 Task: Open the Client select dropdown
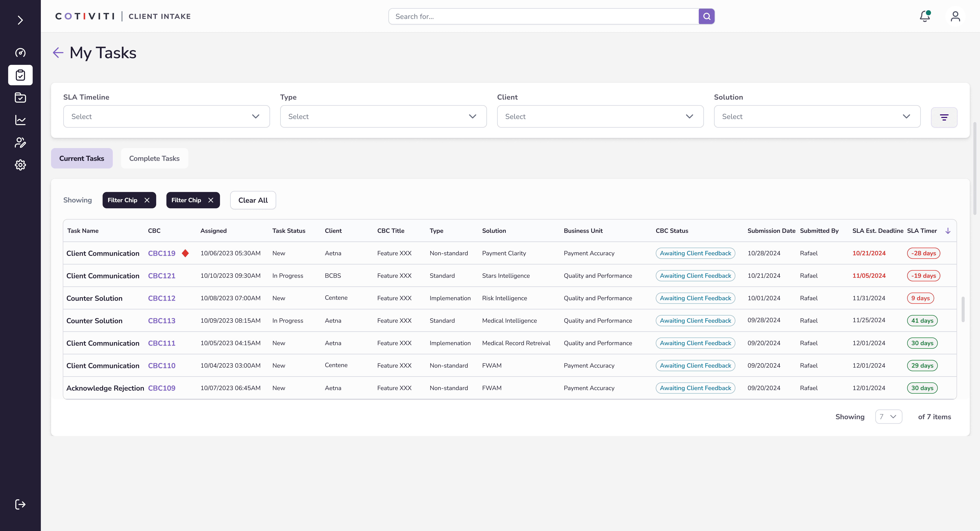click(600, 117)
